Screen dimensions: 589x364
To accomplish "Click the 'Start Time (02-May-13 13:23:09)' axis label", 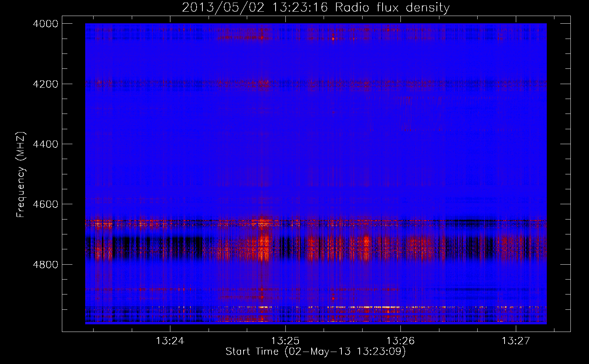I will tap(315, 352).
